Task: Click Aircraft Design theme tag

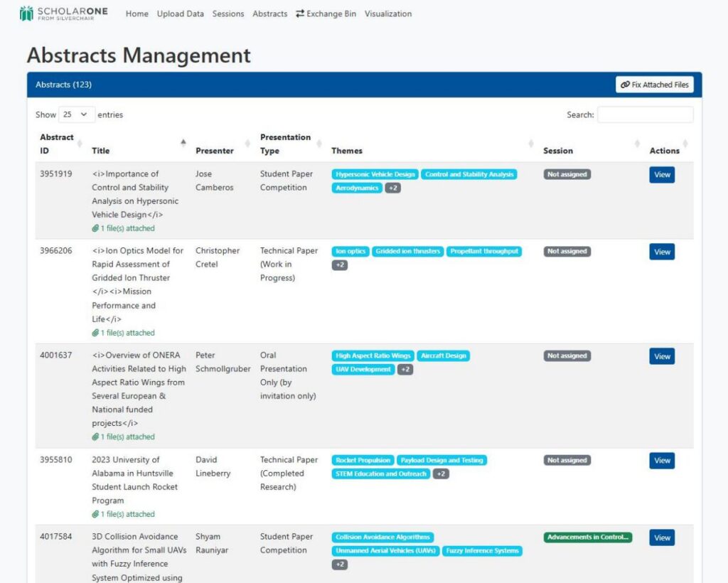Action: point(444,356)
